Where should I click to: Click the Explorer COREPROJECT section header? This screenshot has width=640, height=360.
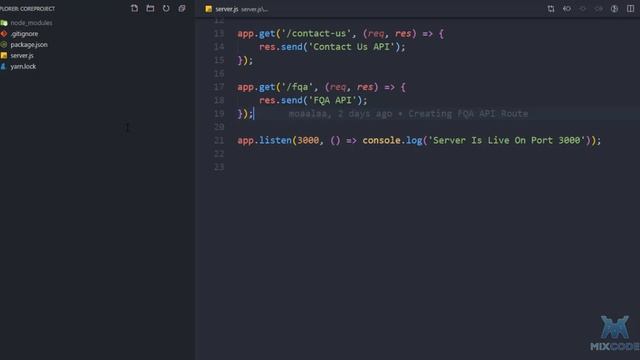[27, 9]
